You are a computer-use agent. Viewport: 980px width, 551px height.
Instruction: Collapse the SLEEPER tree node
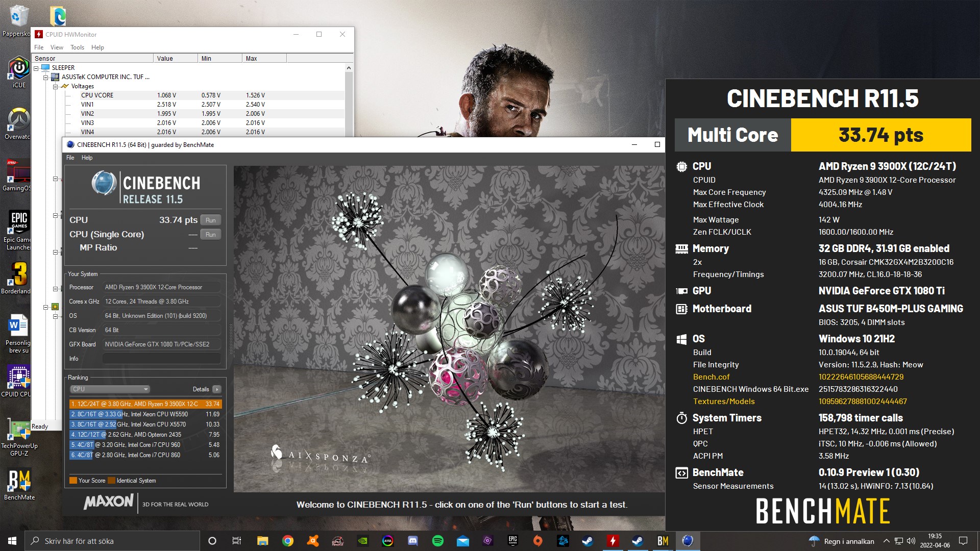point(36,68)
